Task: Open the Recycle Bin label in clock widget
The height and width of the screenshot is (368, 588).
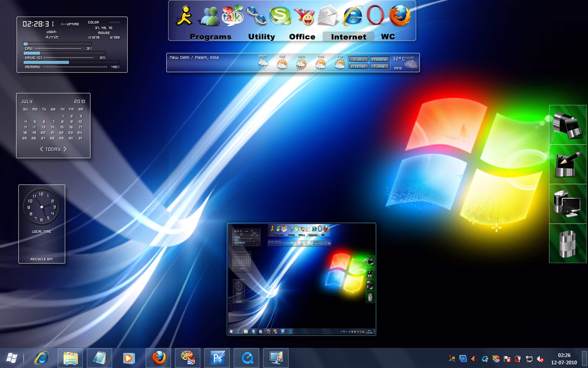Action: tap(41, 259)
